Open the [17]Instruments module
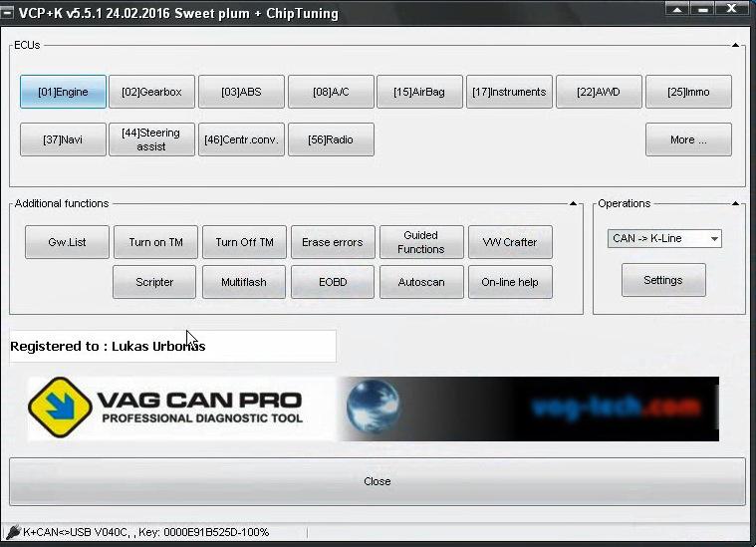The width and height of the screenshot is (756, 547). (x=509, y=92)
